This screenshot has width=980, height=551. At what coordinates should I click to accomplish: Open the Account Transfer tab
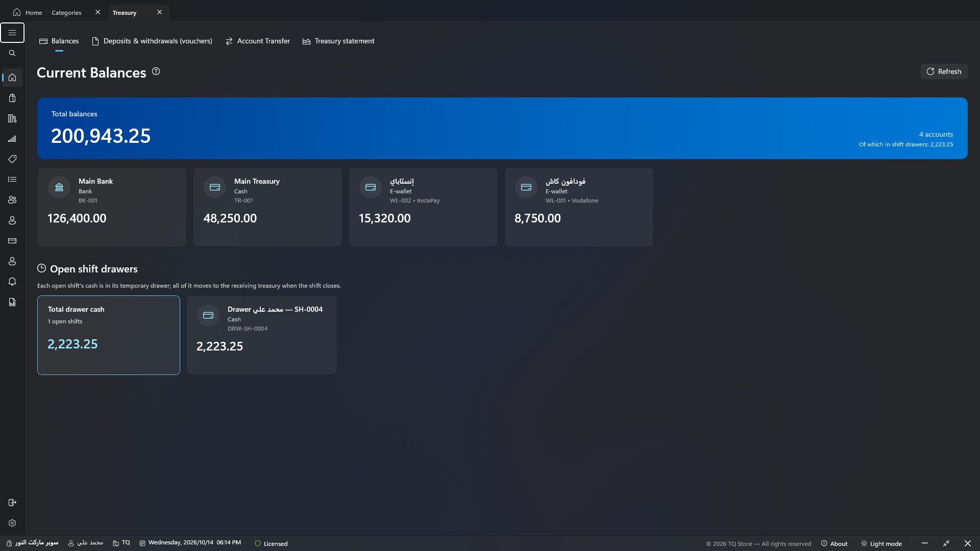[x=258, y=41]
